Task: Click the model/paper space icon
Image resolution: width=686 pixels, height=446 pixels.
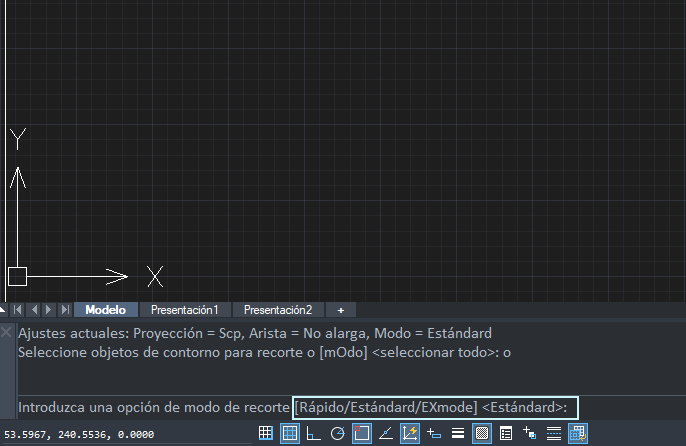Action: (x=577, y=433)
